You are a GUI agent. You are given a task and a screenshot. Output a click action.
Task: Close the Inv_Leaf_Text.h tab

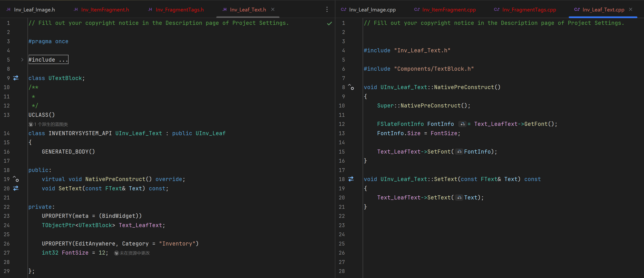tap(273, 9)
